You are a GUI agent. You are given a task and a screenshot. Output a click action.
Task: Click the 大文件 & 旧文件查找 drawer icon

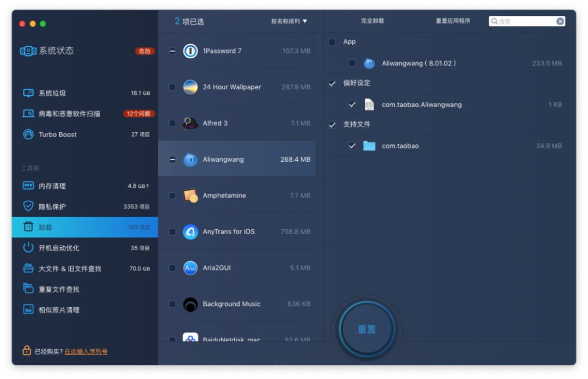[28, 268]
